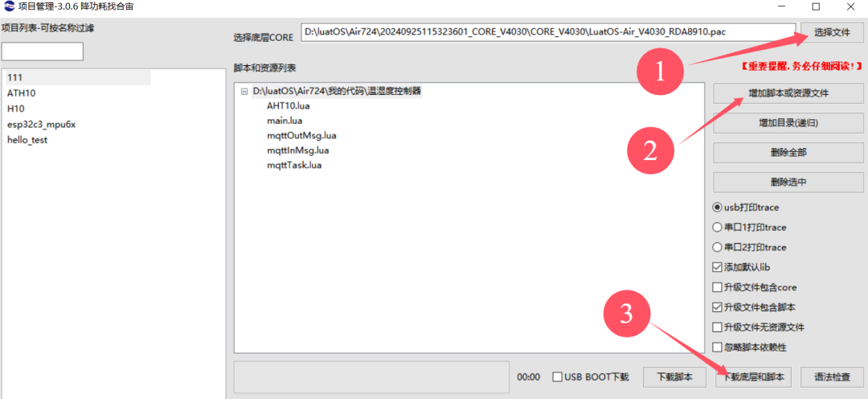Uncheck the 添加默认lib checkbox
The image size is (868, 399).
718,267
